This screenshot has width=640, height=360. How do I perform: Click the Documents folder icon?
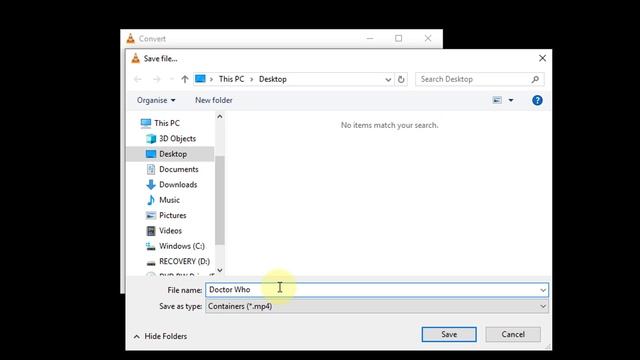pos(151,169)
